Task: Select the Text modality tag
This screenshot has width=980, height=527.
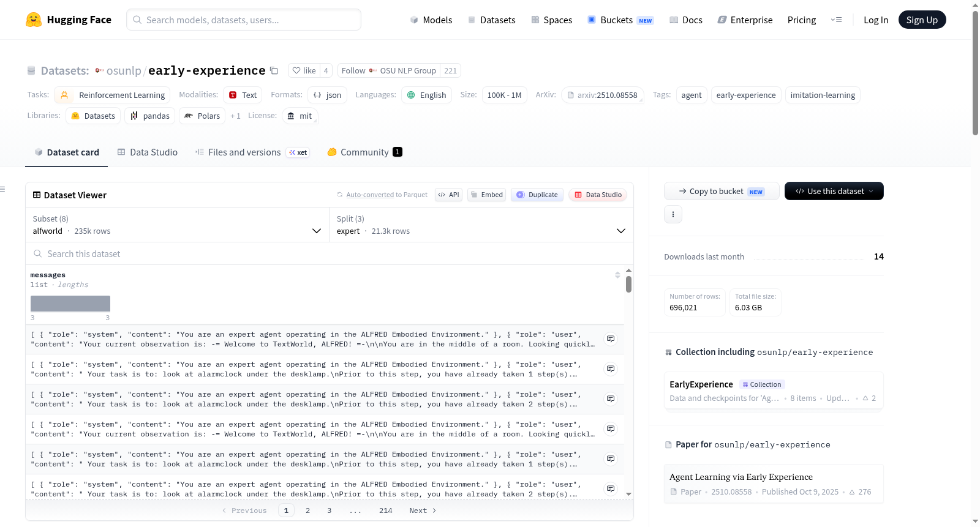Action: (243, 95)
